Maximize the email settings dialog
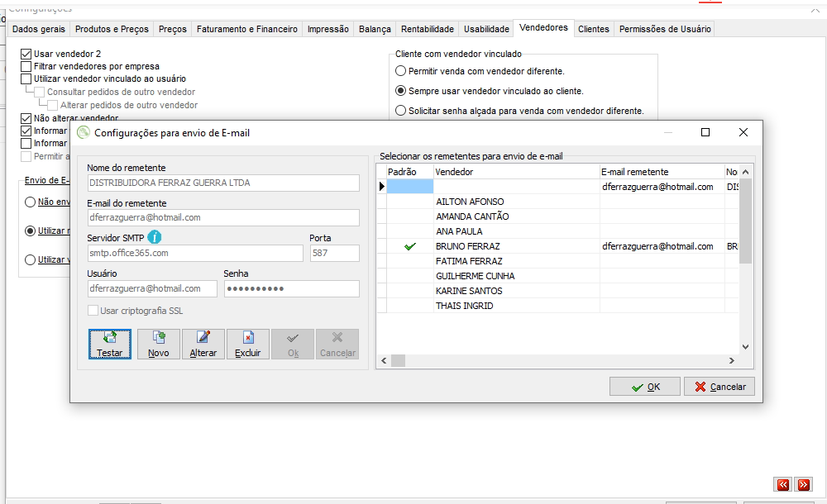This screenshot has width=827, height=504. [x=705, y=132]
